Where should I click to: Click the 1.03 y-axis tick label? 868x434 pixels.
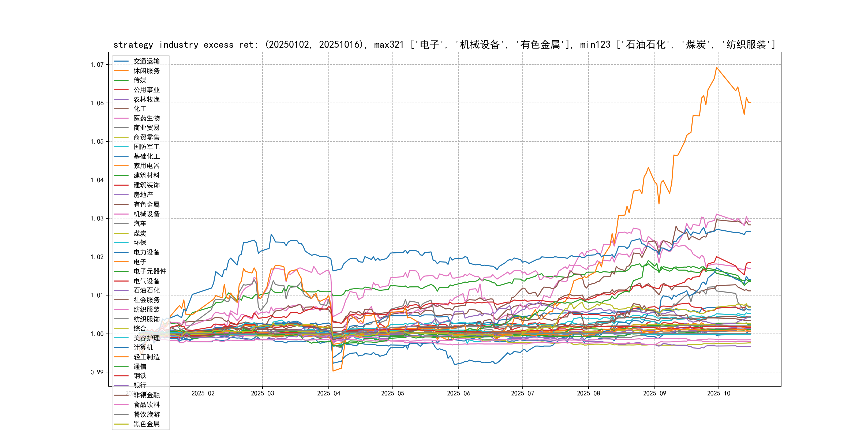tap(97, 218)
